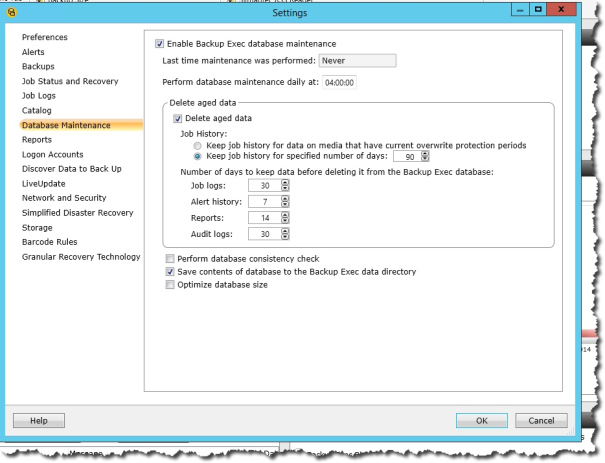The width and height of the screenshot is (605, 463).
Task: Increase job history days with up arrow
Action: click(425, 154)
